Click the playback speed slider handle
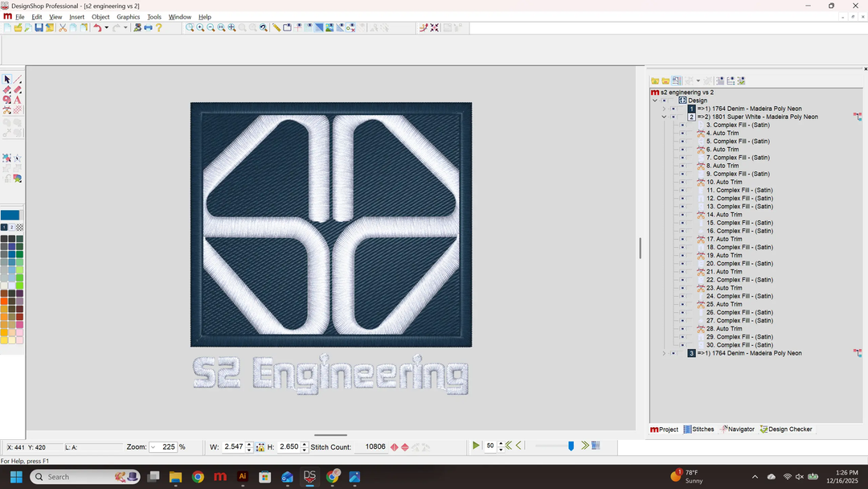This screenshot has width=868, height=489. pyautogui.click(x=571, y=446)
